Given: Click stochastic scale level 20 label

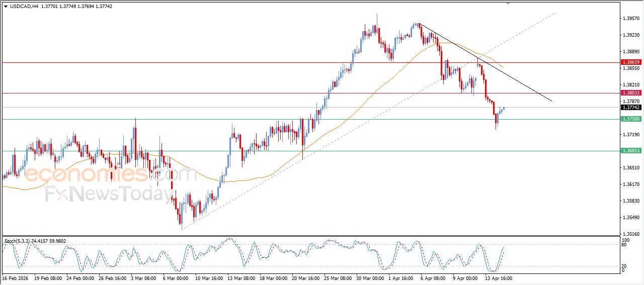Looking at the screenshot, I should [625, 266].
